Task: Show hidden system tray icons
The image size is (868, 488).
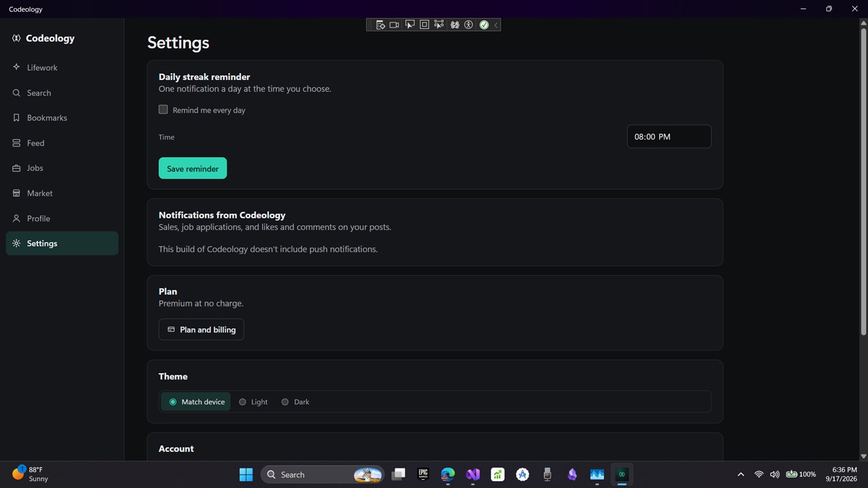Action: (741, 474)
